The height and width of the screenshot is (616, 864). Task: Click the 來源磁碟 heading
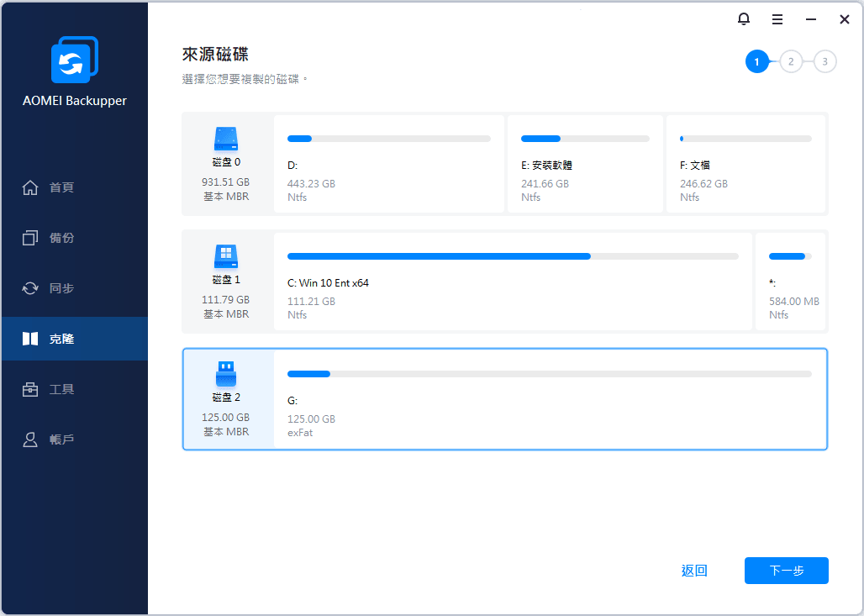(215, 54)
